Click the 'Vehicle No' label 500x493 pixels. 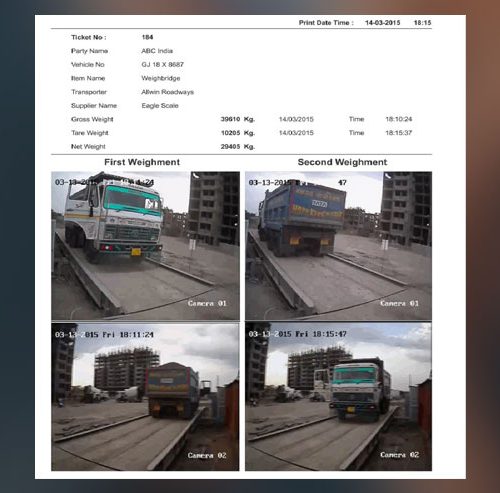88,65
